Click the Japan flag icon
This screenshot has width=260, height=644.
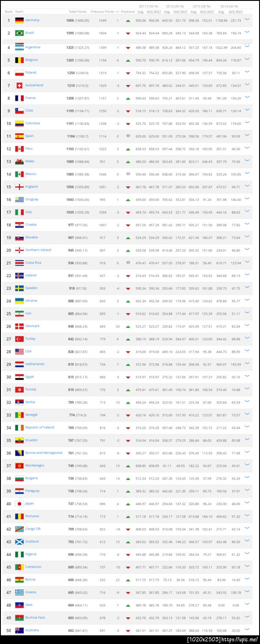pos(19,504)
